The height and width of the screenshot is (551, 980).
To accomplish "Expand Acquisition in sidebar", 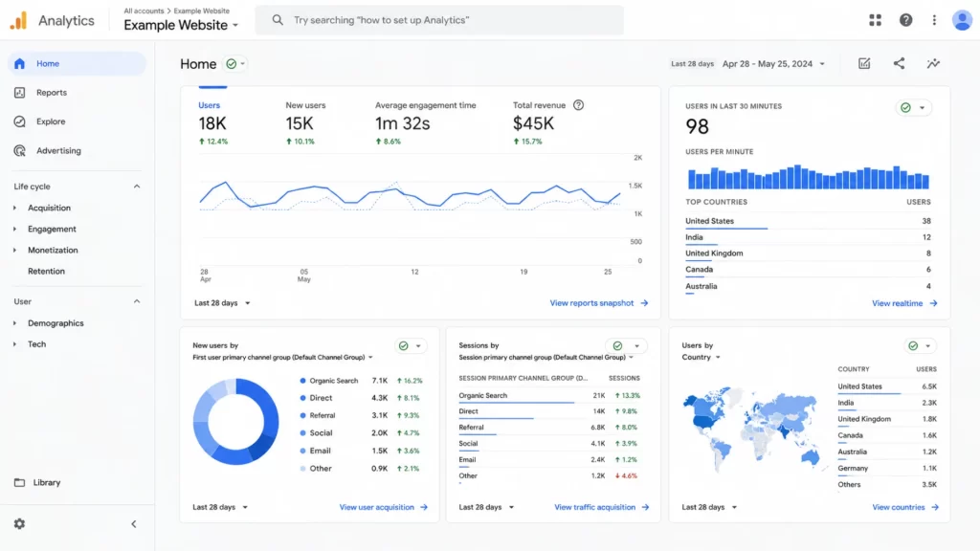I will click(14, 208).
